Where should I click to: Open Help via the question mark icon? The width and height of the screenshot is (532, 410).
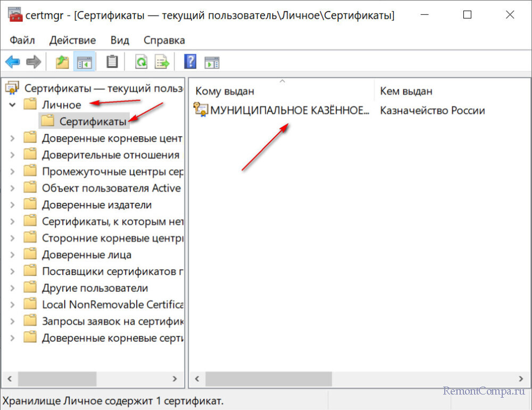click(x=190, y=62)
